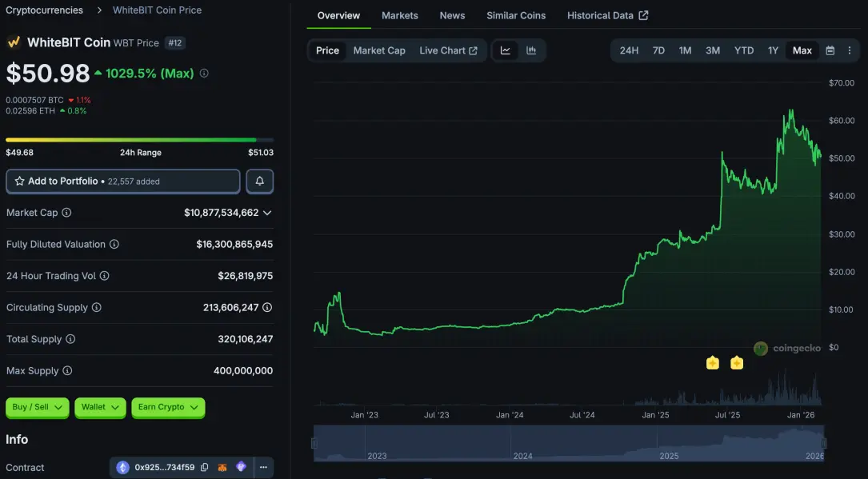Set chart range to 1Y

tap(773, 50)
